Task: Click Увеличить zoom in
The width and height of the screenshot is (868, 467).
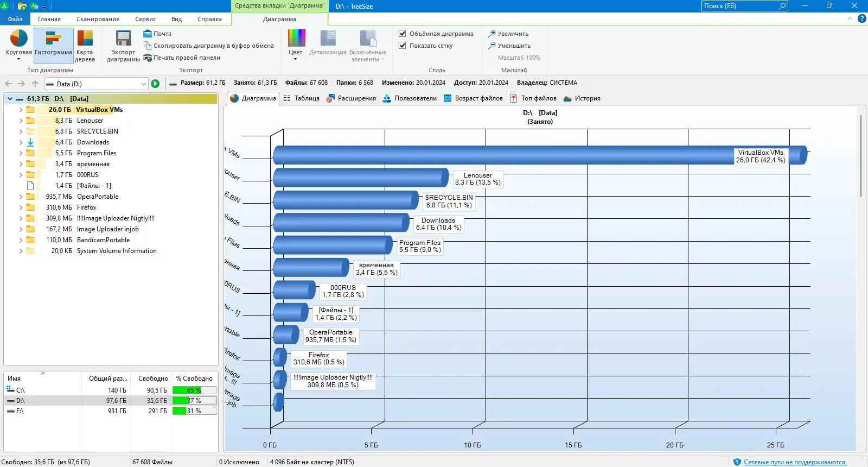Action: (x=508, y=34)
